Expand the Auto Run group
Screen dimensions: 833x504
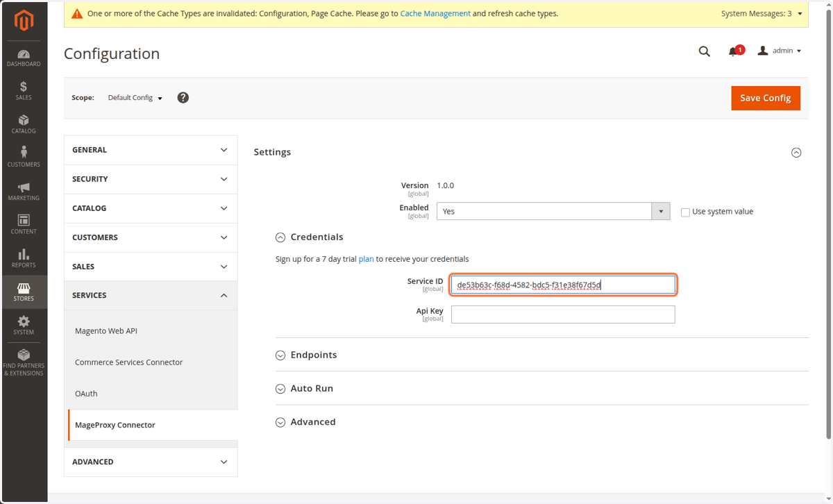point(305,388)
